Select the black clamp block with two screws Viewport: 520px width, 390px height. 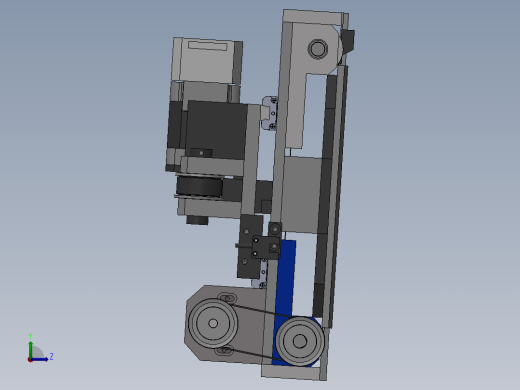coord(266,247)
